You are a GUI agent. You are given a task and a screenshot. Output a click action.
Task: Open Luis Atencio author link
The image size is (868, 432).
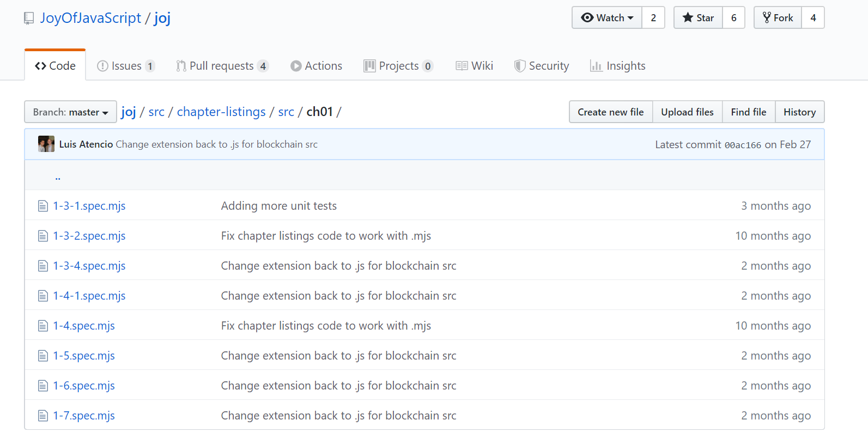point(86,144)
